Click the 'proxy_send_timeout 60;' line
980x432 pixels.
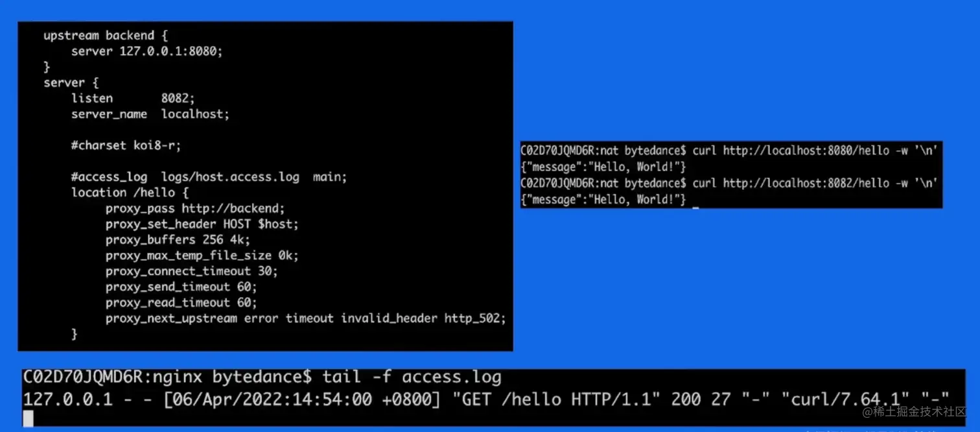[181, 287]
